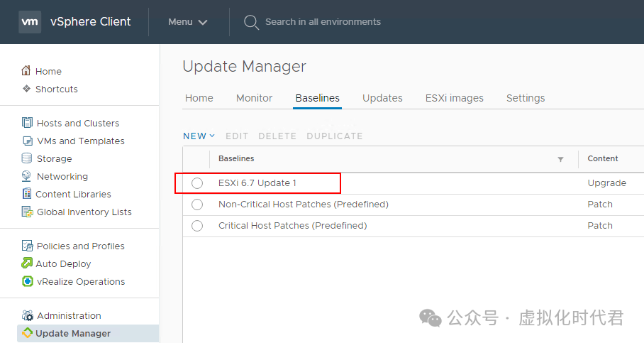The width and height of the screenshot is (644, 343).
Task: Click the Update Manager icon in sidebar
Action: (x=27, y=333)
